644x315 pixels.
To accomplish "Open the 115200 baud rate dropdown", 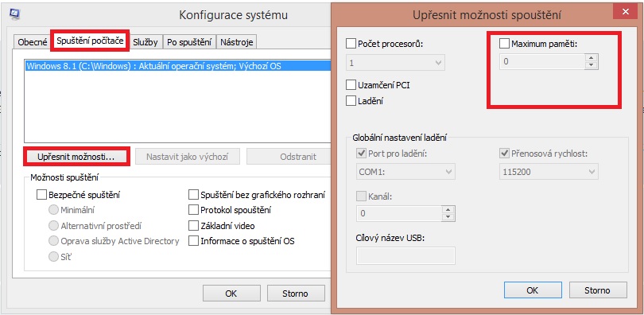I will [549, 172].
